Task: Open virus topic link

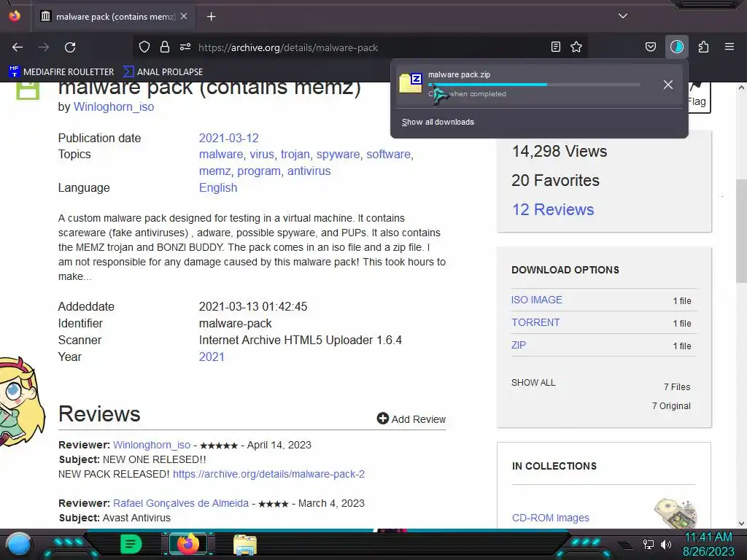Action: (262, 155)
